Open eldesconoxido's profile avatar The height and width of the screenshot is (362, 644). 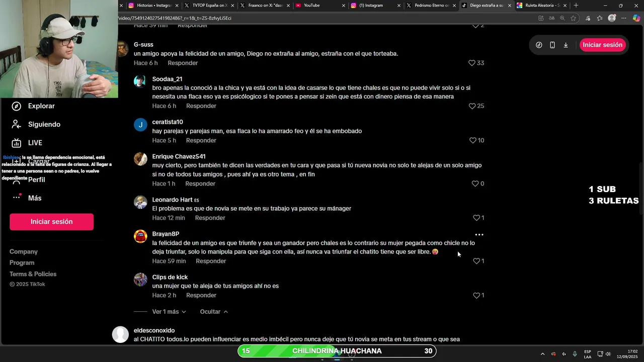pos(120,334)
